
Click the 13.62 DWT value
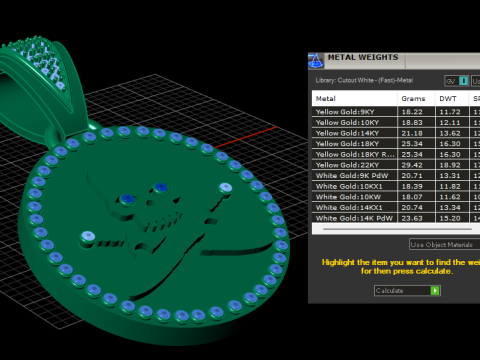[x=450, y=133]
